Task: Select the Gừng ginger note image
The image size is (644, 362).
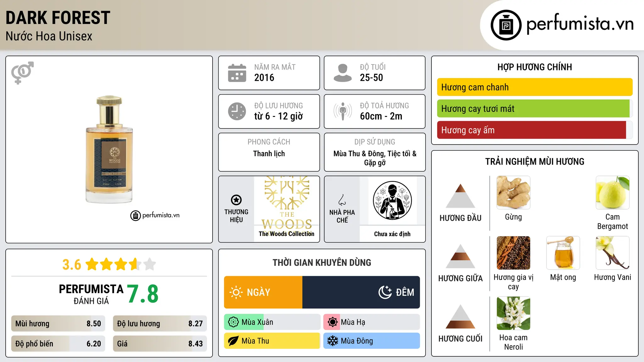Action: (514, 193)
